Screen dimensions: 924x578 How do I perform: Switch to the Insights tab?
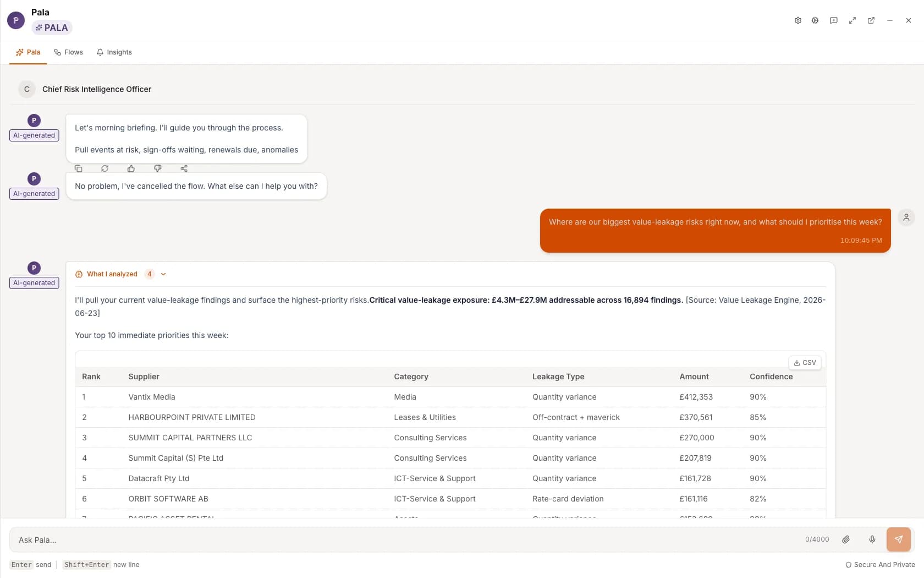point(114,52)
